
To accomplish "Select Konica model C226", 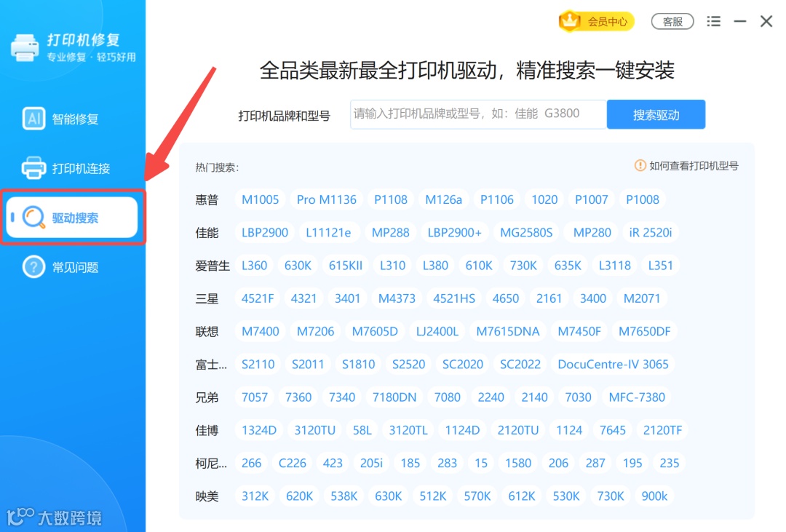I will pyautogui.click(x=293, y=464).
